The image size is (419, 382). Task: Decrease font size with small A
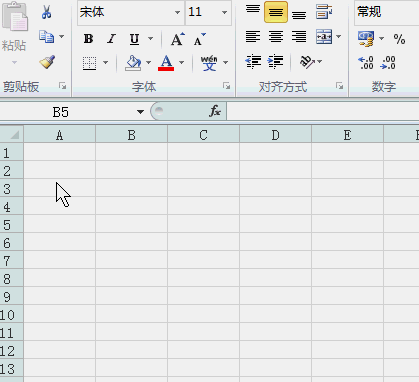(199, 39)
